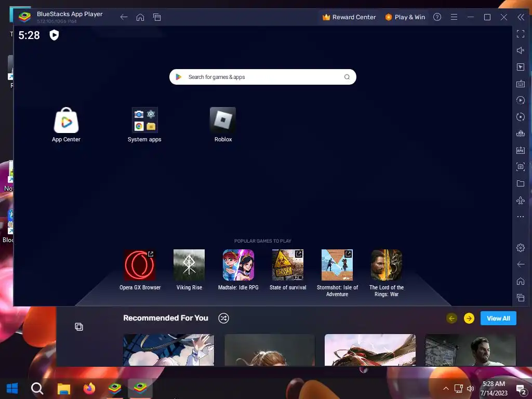Open settings gear in the sidebar
The width and height of the screenshot is (532, 399).
pyautogui.click(x=521, y=248)
